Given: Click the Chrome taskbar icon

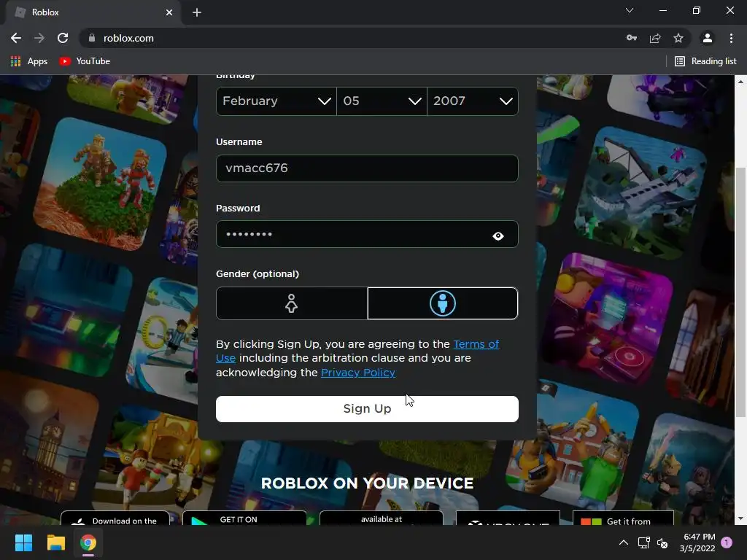Looking at the screenshot, I should point(88,542).
